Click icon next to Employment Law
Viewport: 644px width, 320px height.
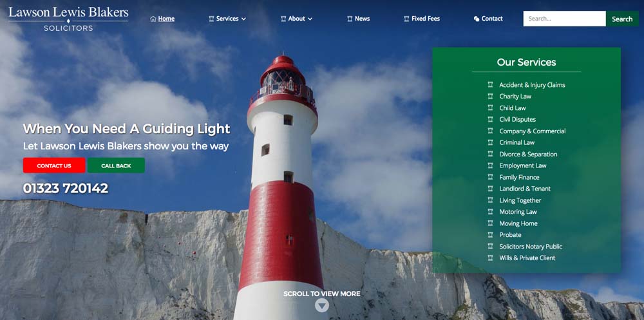pos(490,165)
